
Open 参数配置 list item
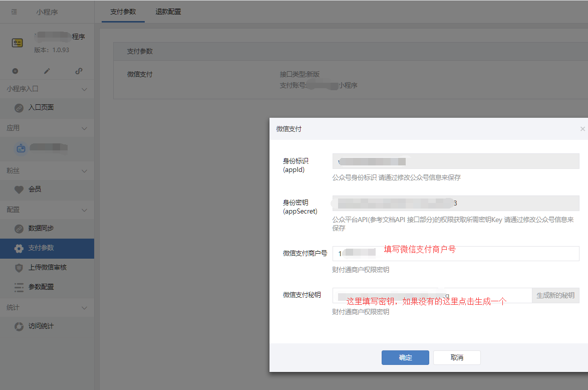pyautogui.click(x=41, y=287)
